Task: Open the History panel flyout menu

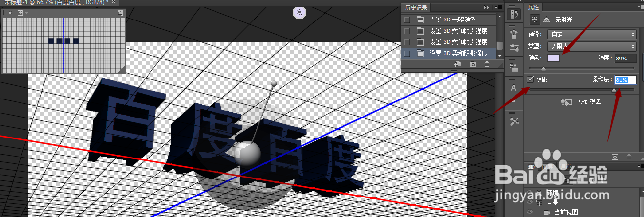Action: point(497,8)
